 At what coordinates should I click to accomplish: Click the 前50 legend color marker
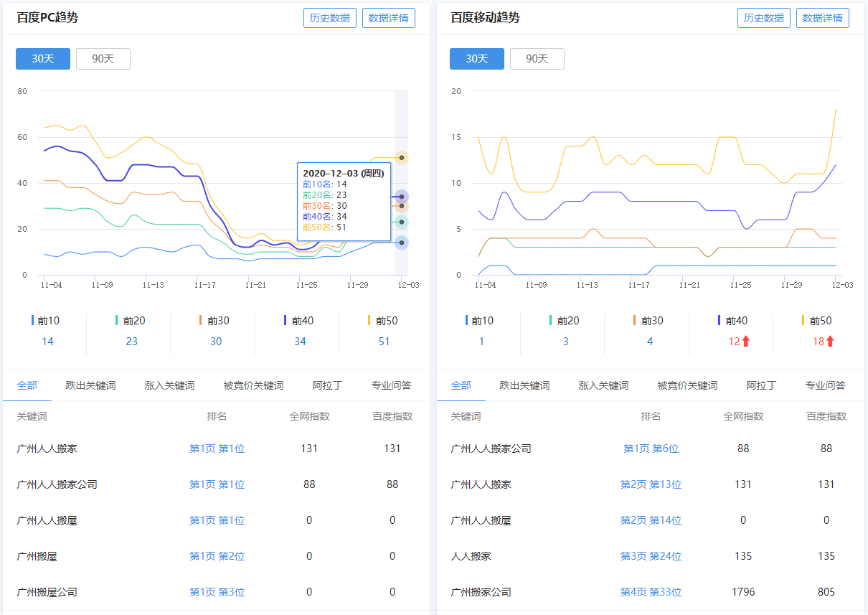369,320
